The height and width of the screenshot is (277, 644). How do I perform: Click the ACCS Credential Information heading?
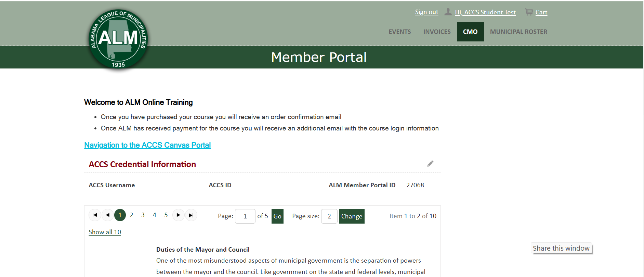tap(142, 164)
